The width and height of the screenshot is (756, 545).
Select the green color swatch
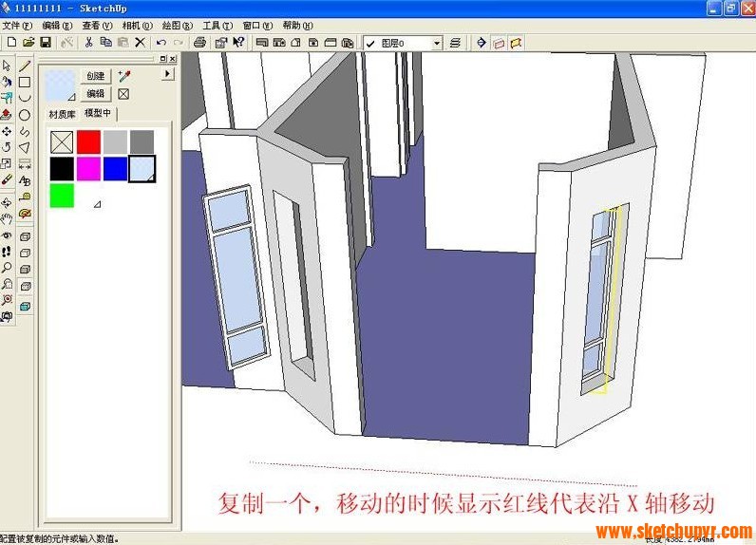click(62, 195)
